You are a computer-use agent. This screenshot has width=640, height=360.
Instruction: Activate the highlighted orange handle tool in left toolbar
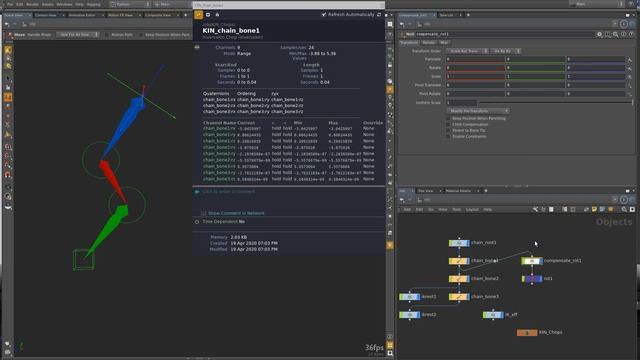point(8,97)
